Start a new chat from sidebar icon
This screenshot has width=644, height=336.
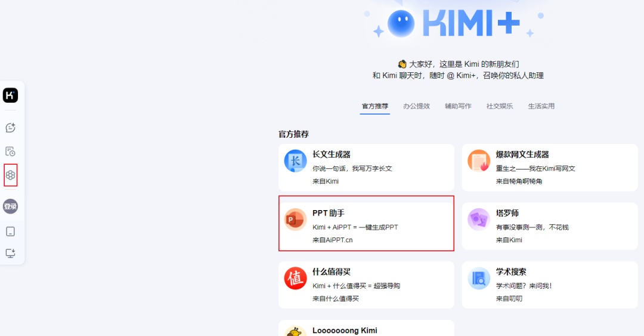(x=10, y=128)
